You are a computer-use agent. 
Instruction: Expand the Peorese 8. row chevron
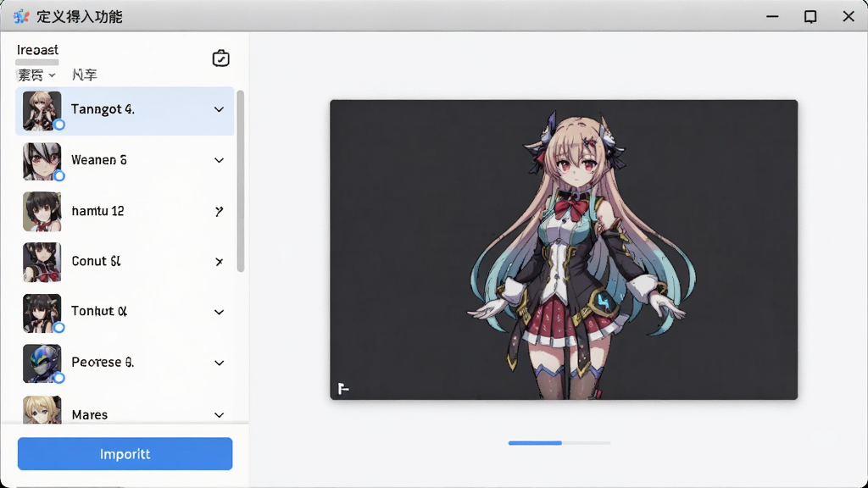tap(220, 363)
